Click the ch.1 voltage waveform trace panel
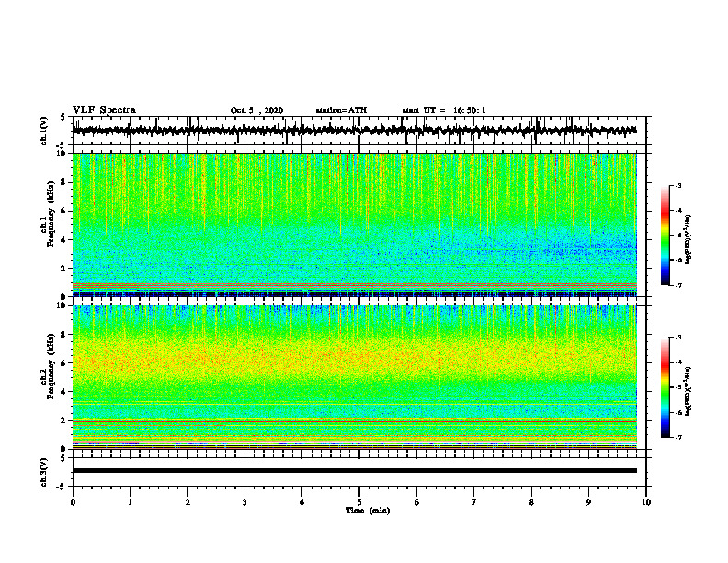Screen dimensions: 728x563 pos(359,131)
